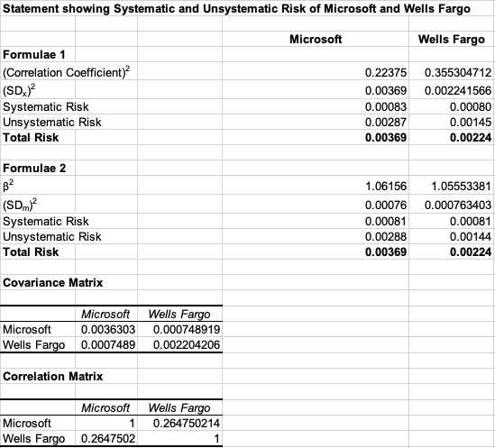This screenshot has width=495, height=448.
Task: Select 'Microsoft' row label in Covariance Matrix
Action: (x=27, y=330)
